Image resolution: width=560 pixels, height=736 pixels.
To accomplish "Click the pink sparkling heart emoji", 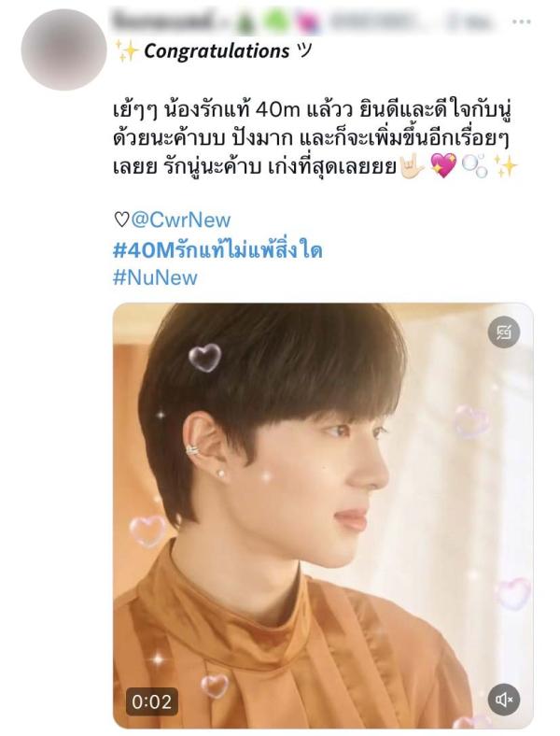I will pos(443,166).
